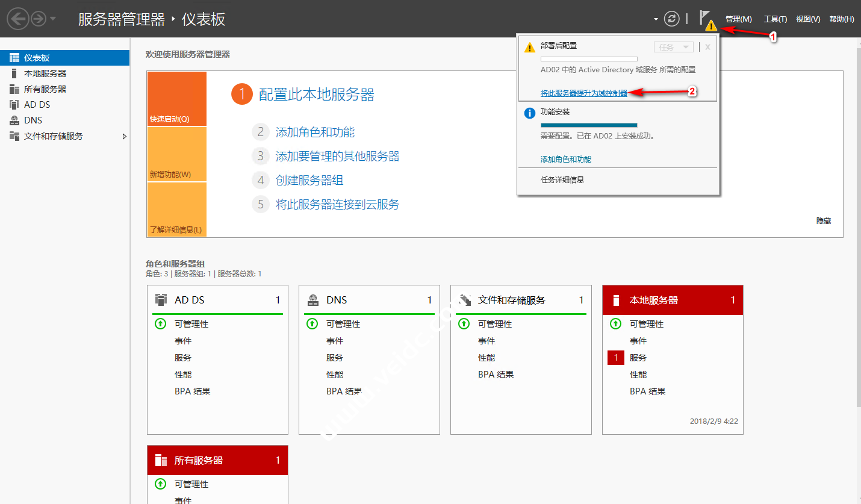
Task: Click 隐藏 to hide the welcome panel
Action: tap(823, 221)
